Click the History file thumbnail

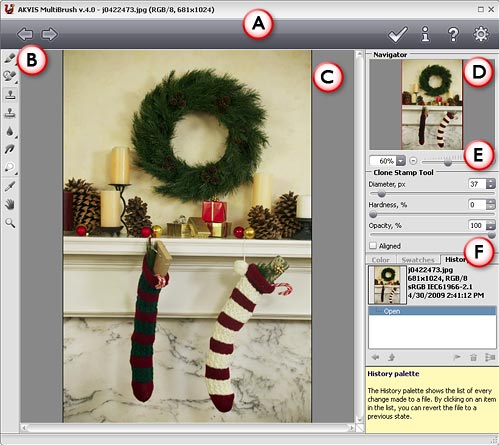[x=387, y=285]
